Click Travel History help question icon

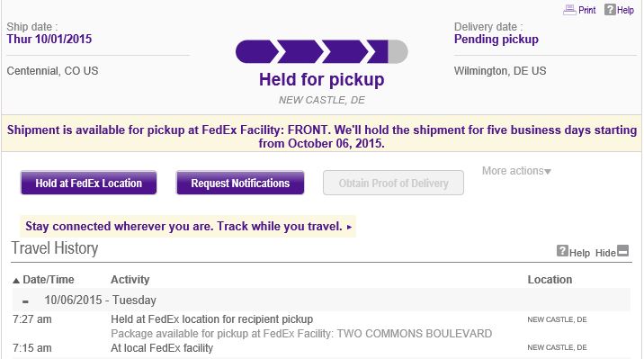(562, 250)
